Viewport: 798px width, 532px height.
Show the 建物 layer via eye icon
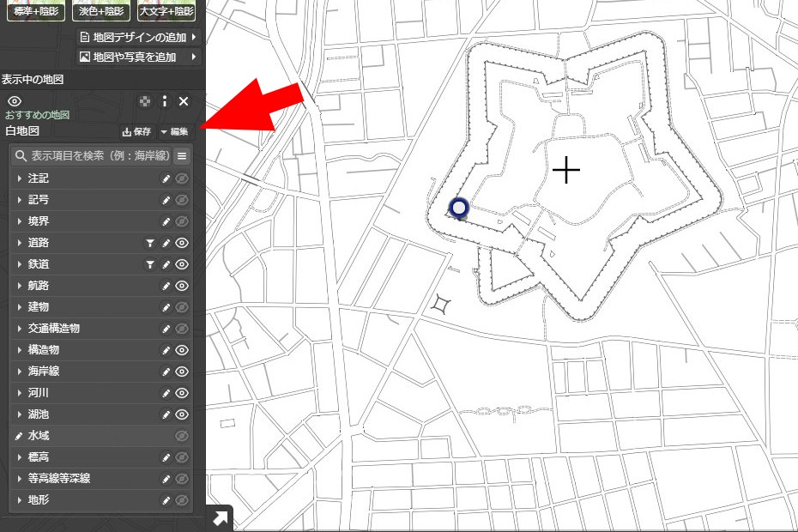(x=182, y=307)
